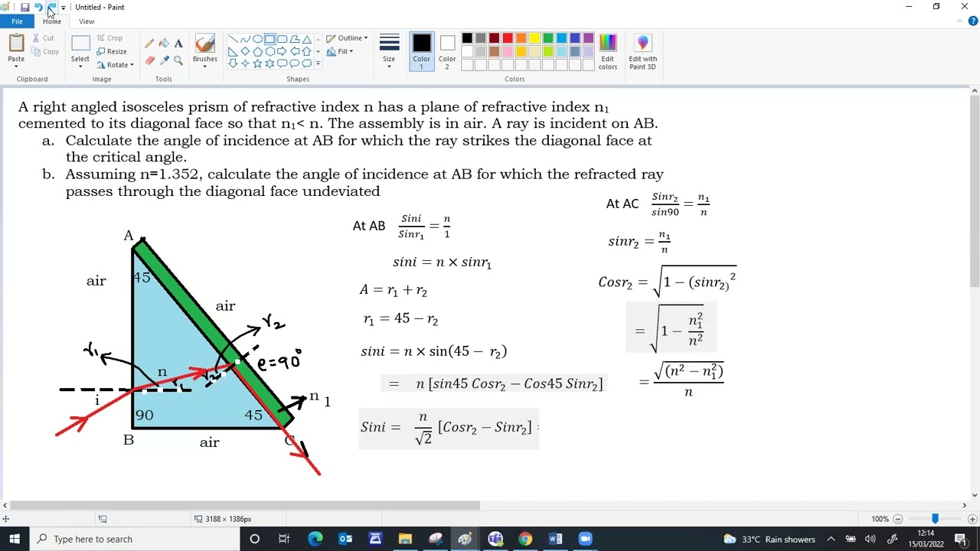Viewport: 980px width, 551px height.
Task: Open Edit with Paint 3D
Action: click(642, 51)
